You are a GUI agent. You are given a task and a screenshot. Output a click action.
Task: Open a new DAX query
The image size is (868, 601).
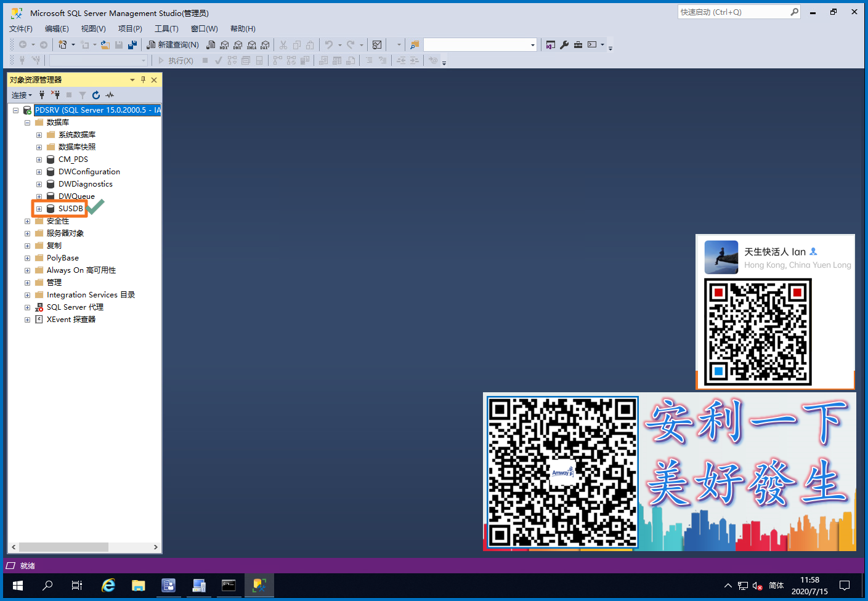pyautogui.click(x=265, y=44)
